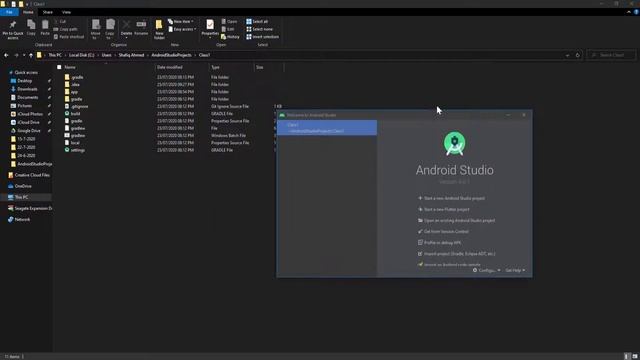The width and height of the screenshot is (640, 360).
Task: Click the Delete button in Organize group
Action: (126, 29)
